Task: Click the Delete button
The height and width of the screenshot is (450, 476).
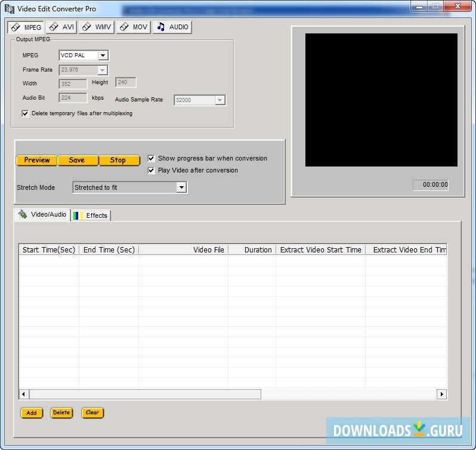Action: (x=61, y=412)
